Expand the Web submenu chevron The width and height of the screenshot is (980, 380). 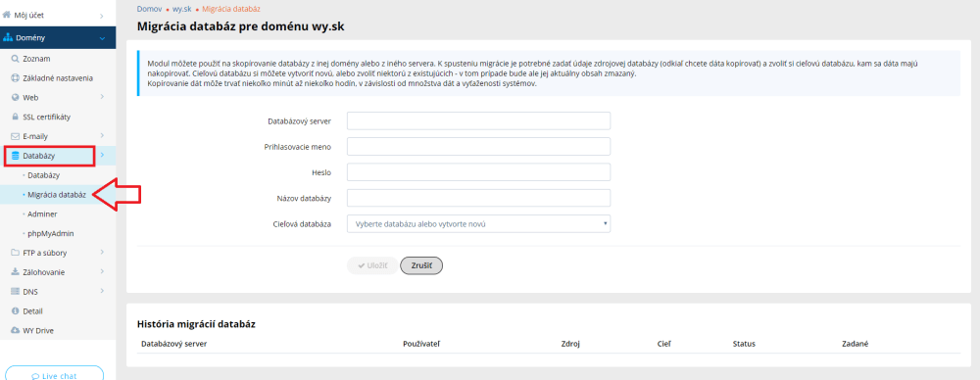coord(102,98)
